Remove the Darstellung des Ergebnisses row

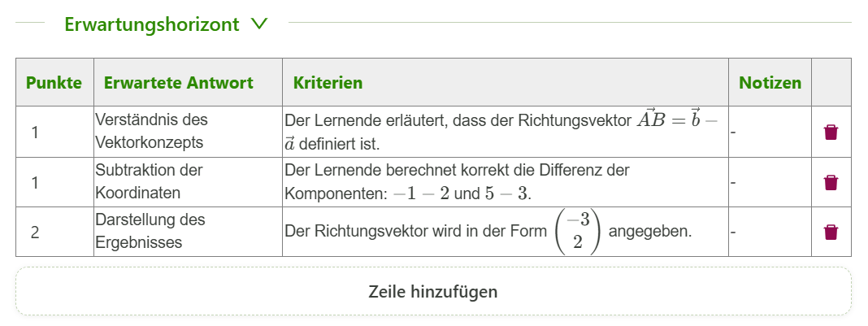(x=831, y=233)
